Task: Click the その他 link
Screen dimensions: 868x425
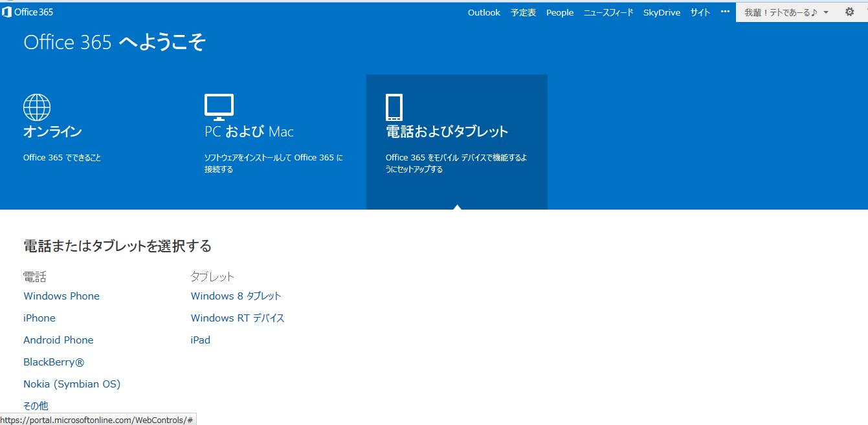Action: 36,406
